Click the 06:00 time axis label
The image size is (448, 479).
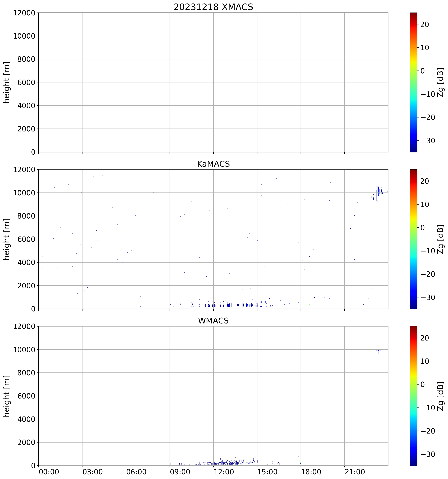136,472
